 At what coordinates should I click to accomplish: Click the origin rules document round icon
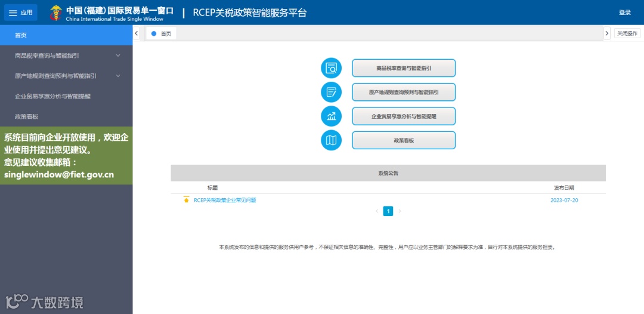(x=331, y=92)
